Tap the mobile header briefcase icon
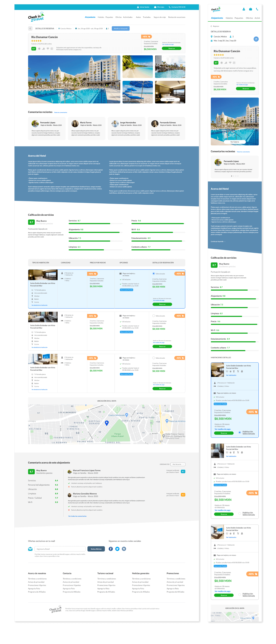This screenshot has height=644, width=276. point(250,9)
